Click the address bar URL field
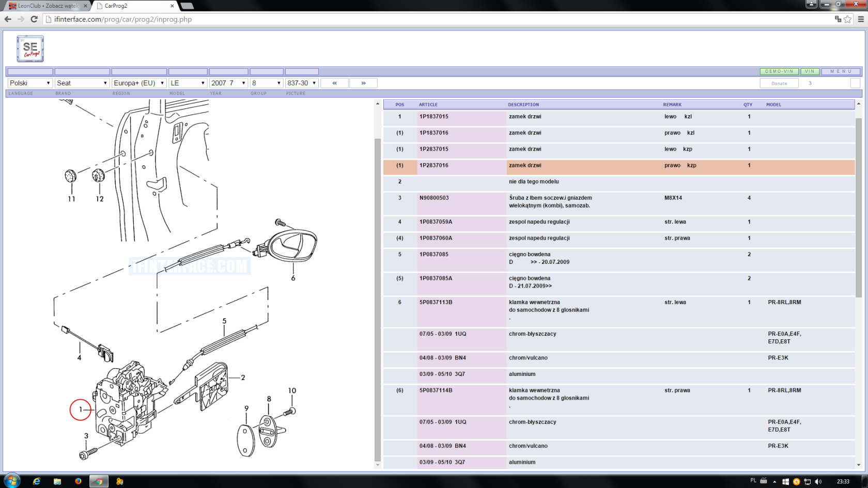Image resolution: width=868 pixels, height=488 pixels. (439, 19)
